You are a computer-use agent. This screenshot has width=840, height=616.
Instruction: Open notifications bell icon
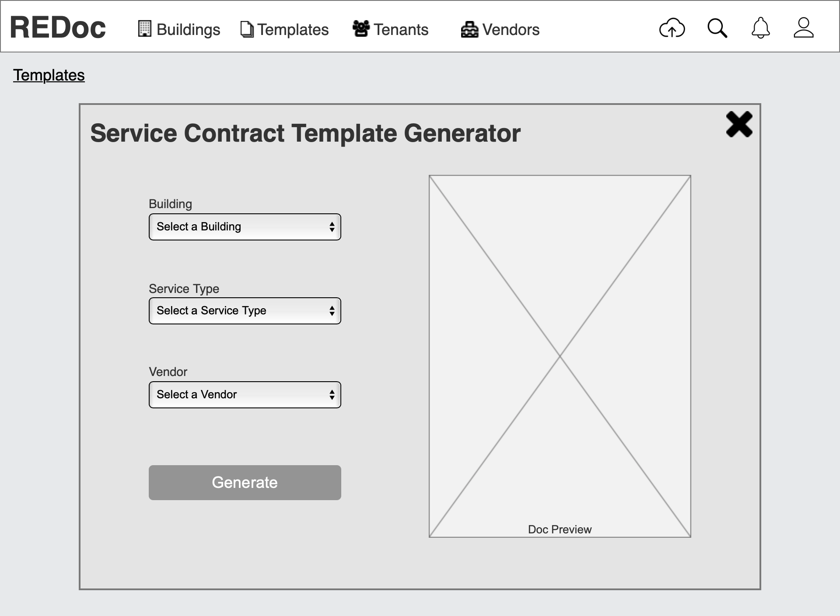tap(760, 28)
